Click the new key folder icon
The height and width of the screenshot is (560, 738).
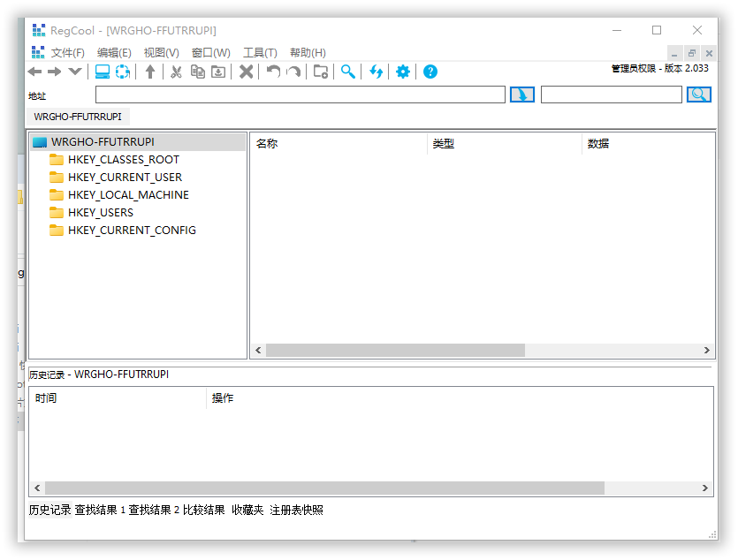[321, 72]
